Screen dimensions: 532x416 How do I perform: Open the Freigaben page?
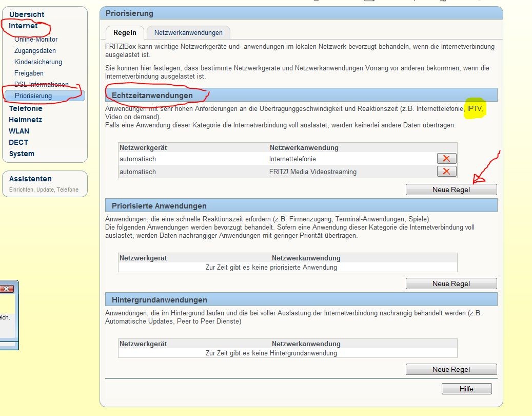coord(29,73)
